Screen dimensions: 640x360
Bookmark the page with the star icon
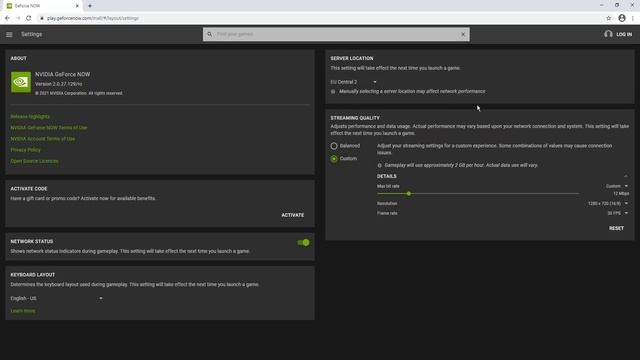click(x=609, y=18)
